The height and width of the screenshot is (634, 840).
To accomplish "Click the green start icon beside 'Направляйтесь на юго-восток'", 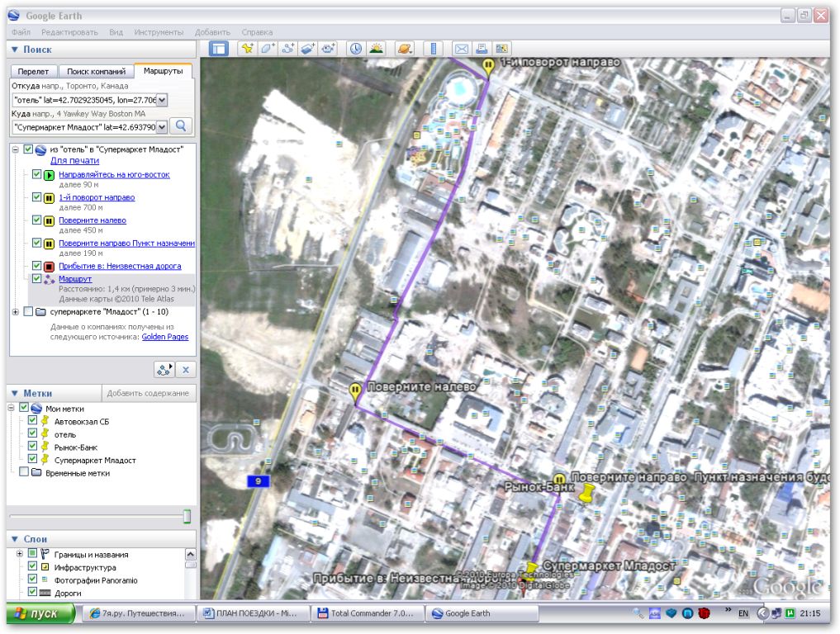I will coord(49,174).
